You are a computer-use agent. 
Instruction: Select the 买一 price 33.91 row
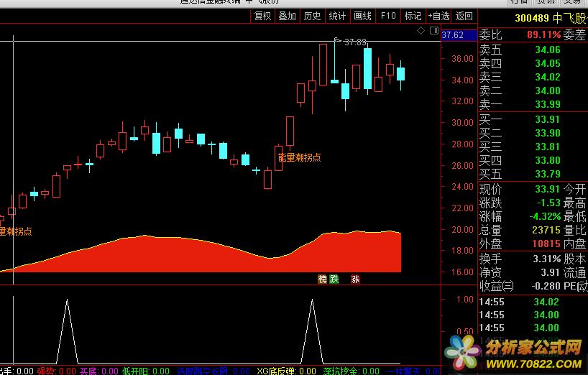click(x=532, y=119)
